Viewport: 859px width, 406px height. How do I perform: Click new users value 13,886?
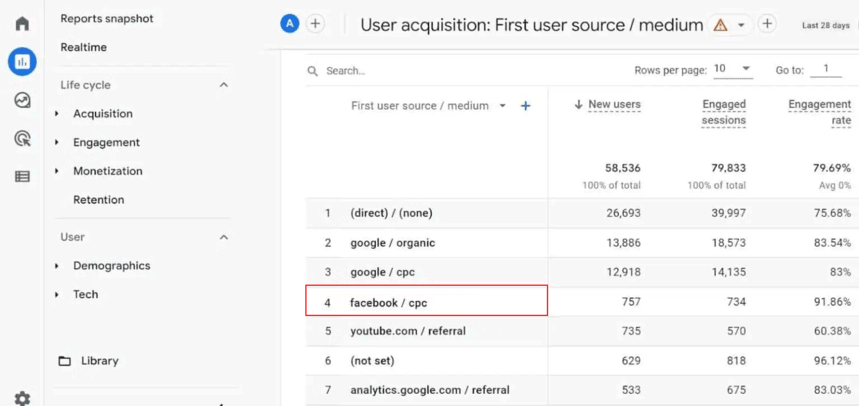623,242
